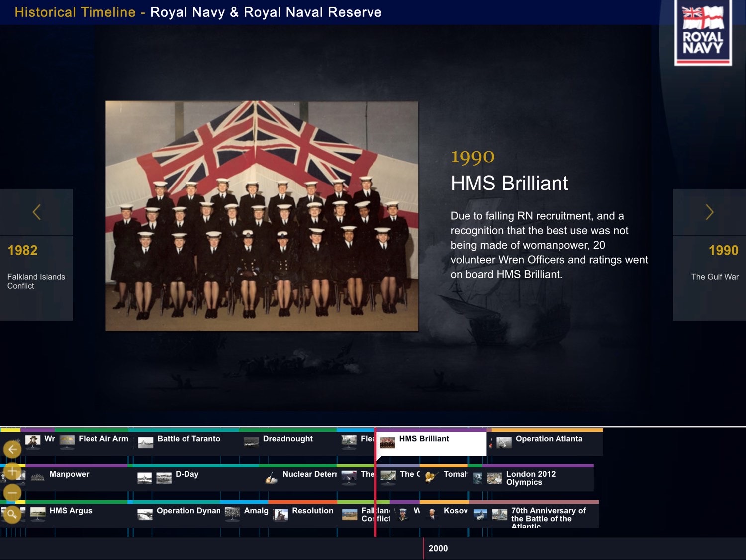Select the Battle of Taranto timeline entry

coord(188,439)
